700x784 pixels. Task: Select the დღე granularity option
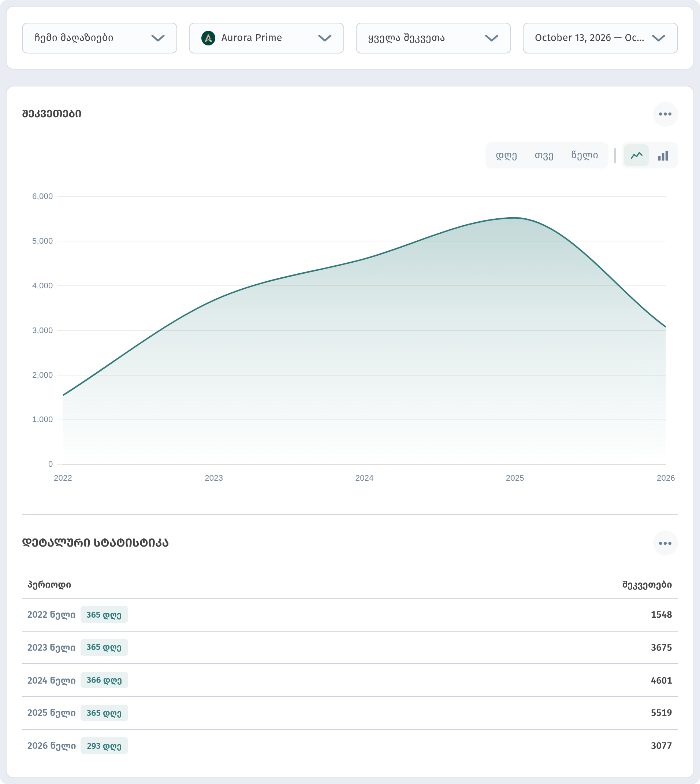(506, 155)
